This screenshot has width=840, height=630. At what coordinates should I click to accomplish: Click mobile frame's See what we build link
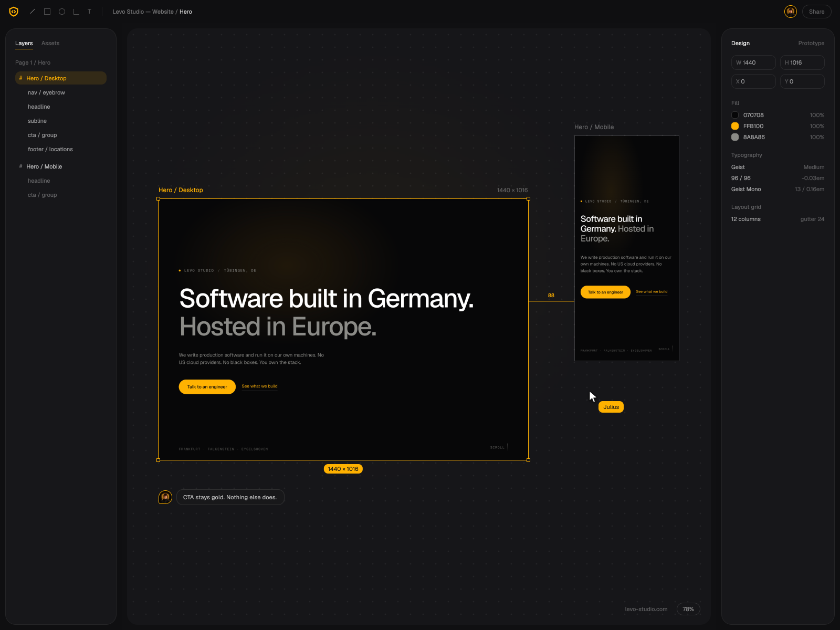[652, 291]
